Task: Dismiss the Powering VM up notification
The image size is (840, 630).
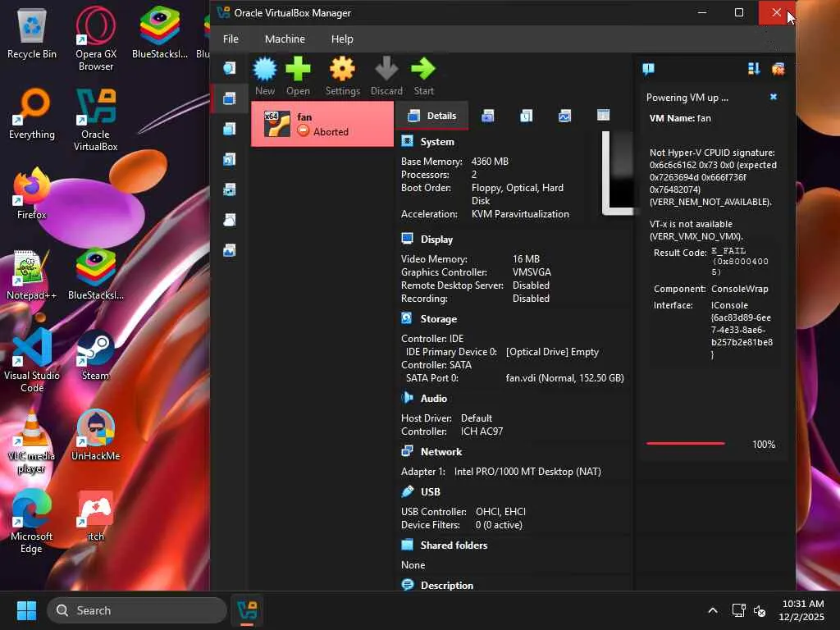Action: tap(773, 97)
